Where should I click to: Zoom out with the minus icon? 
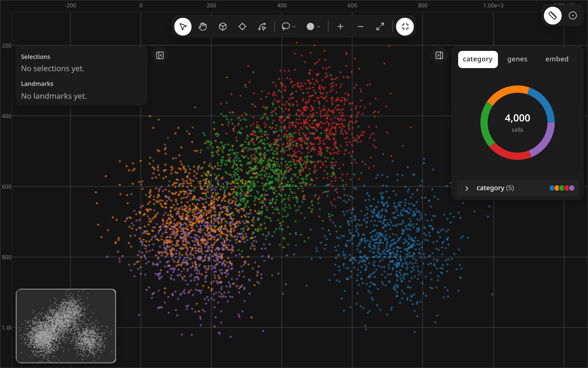tap(360, 27)
